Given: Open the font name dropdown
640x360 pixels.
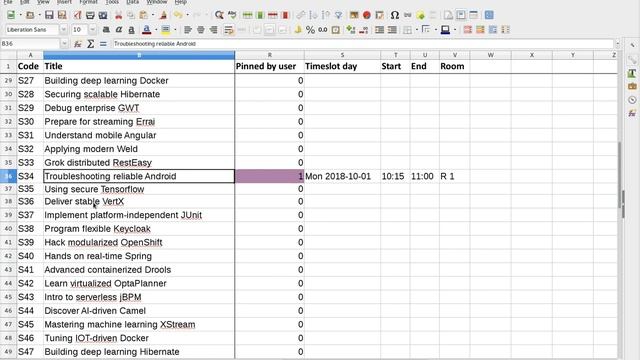Looking at the screenshot, I should [63, 30].
